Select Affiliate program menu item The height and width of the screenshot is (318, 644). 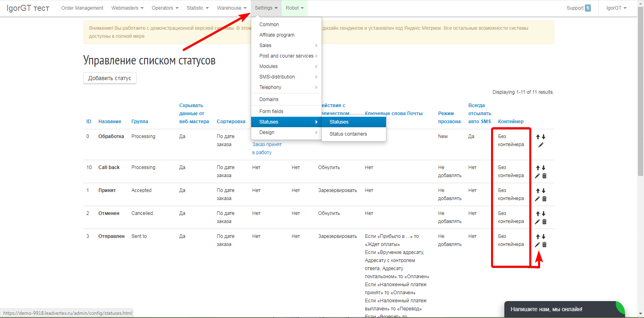286,35
